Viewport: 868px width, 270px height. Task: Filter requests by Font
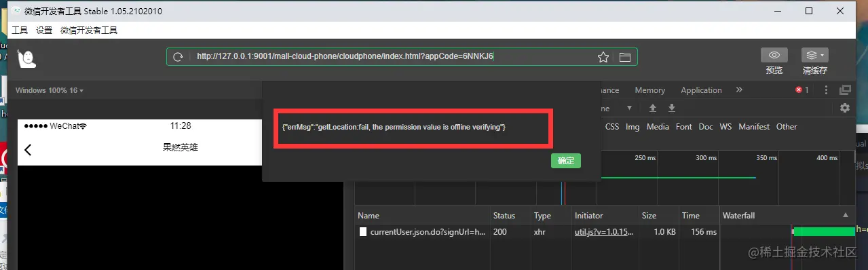click(684, 127)
